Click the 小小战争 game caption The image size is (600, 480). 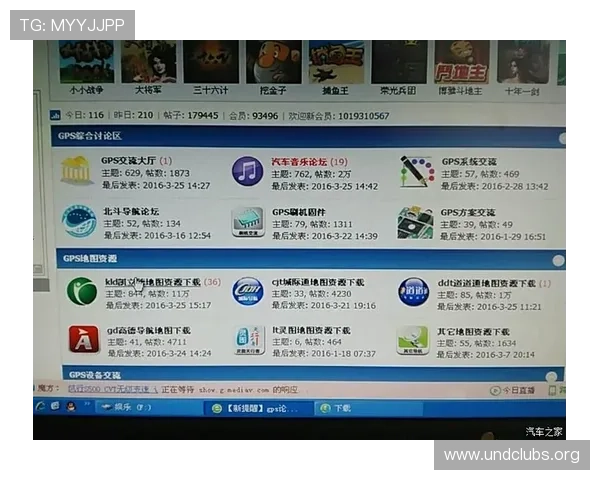87,90
